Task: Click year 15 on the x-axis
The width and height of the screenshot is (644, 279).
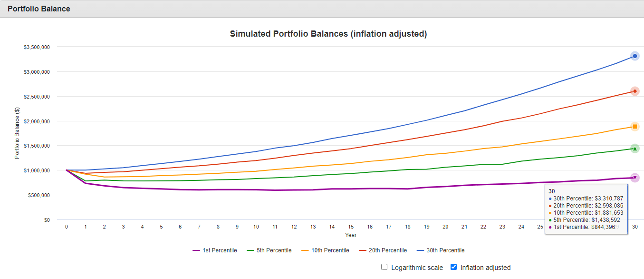Action: [x=350, y=227]
